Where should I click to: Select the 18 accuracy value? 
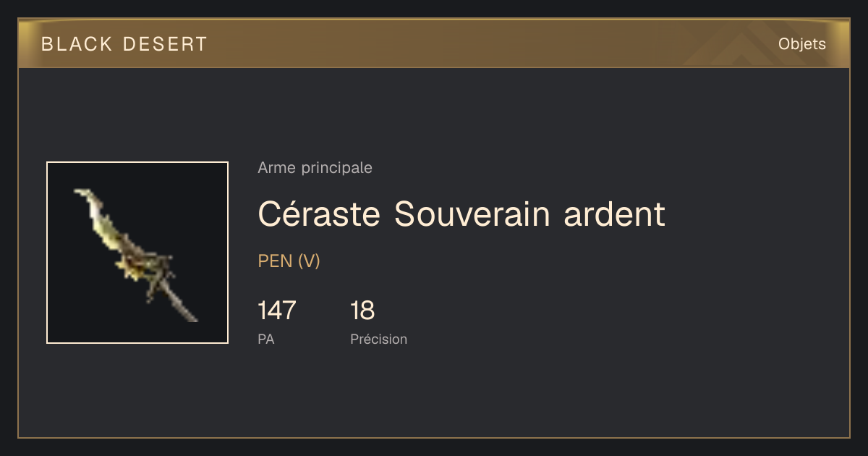362,311
